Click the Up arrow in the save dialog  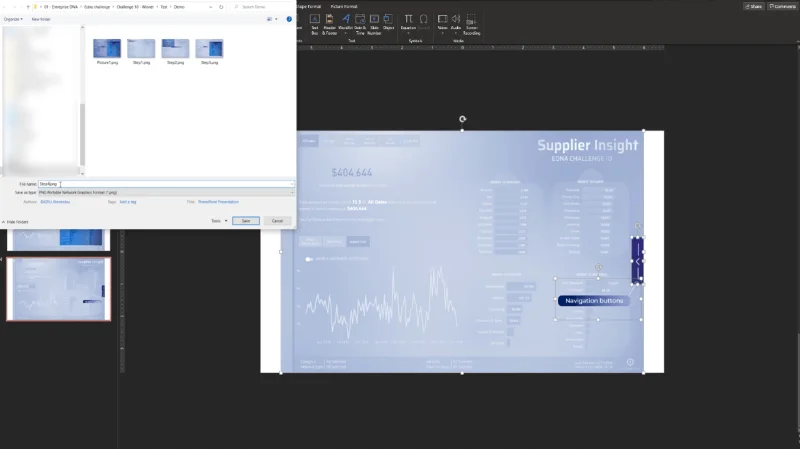point(28,7)
